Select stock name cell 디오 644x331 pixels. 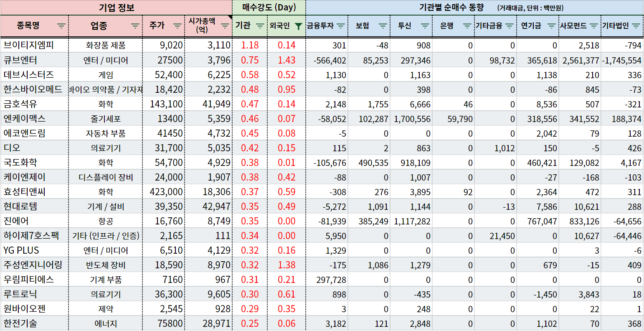pyautogui.click(x=35, y=148)
